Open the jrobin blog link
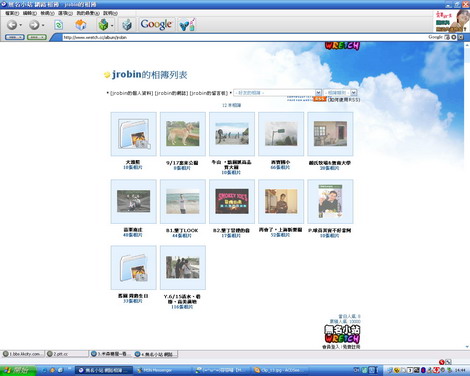 coord(171,93)
